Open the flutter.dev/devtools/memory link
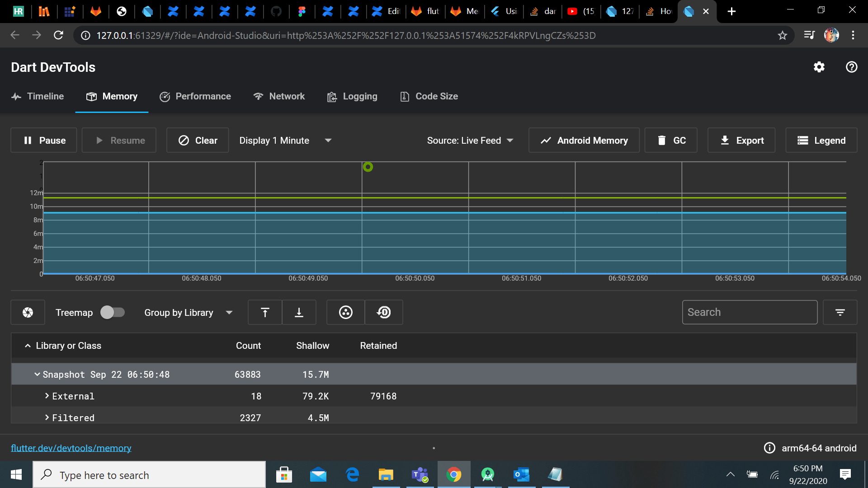This screenshot has height=488, width=868. pos(71,448)
